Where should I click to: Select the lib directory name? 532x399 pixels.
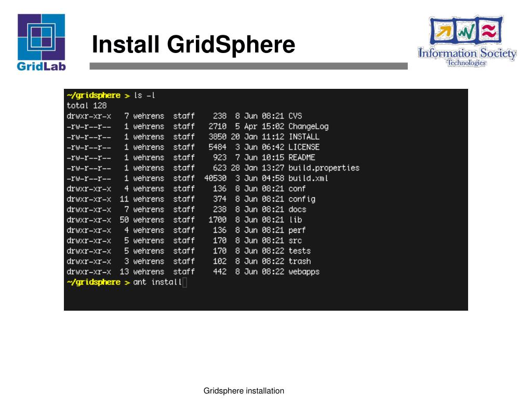pyautogui.click(x=295, y=220)
